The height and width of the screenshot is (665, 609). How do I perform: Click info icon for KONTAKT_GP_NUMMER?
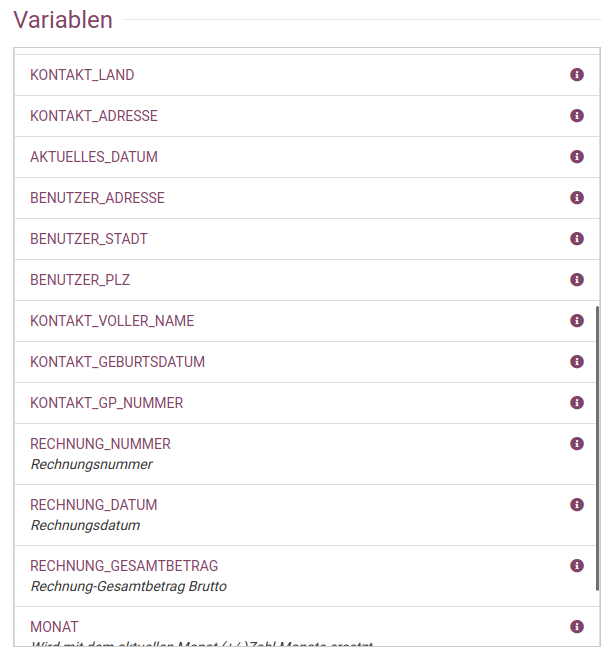[x=577, y=403]
